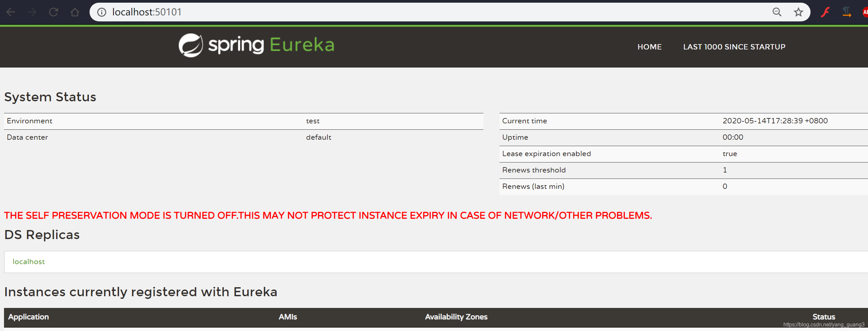The image size is (868, 331).
Task: Click the zoom magnifier icon in address bar
Action: pos(777,12)
